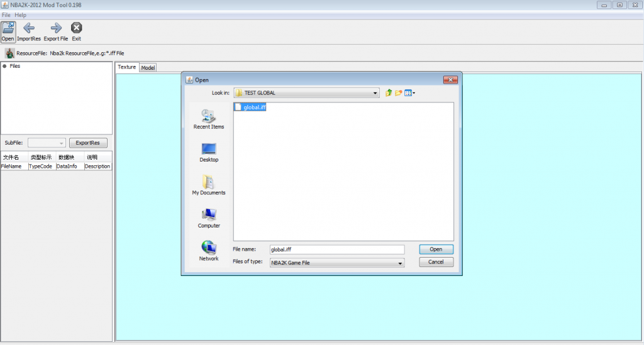Switch to the Model tab
Viewport: 644px width, 345px height.
[148, 68]
